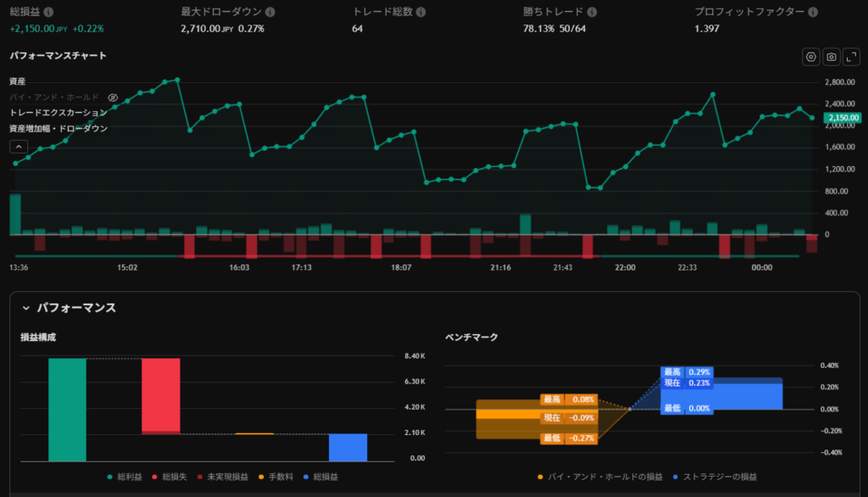Screen dimensions: 868x497
Task: Open performance chart settings icon
Action: (811, 57)
